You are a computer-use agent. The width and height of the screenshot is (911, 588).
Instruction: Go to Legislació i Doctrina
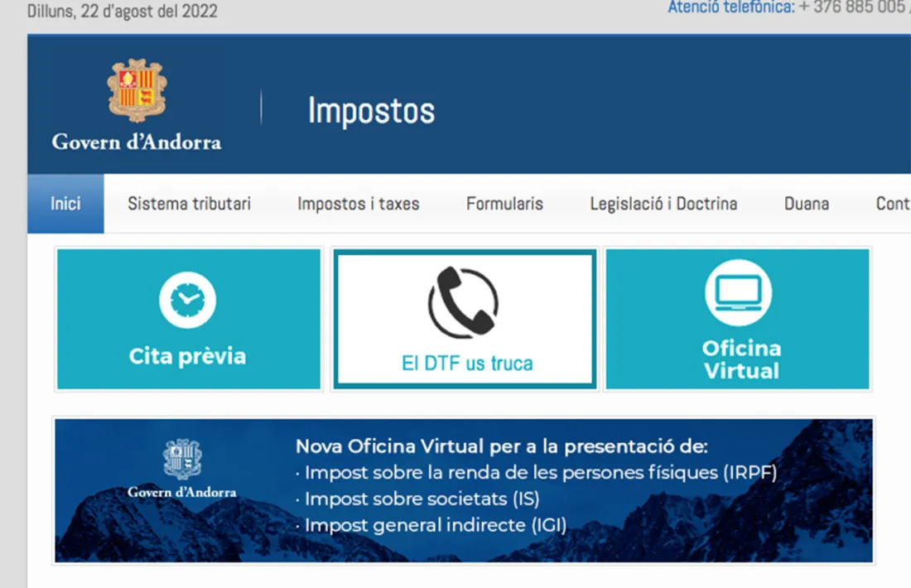tap(663, 204)
